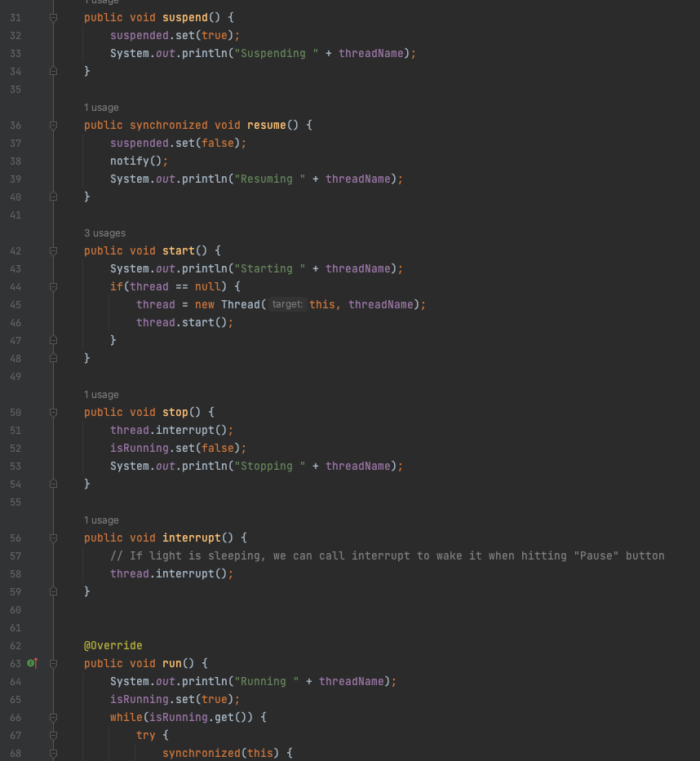The height and width of the screenshot is (761, 700).
Task: Click 'Thread' constructor name on line 45
Action: tap(241, 305)
